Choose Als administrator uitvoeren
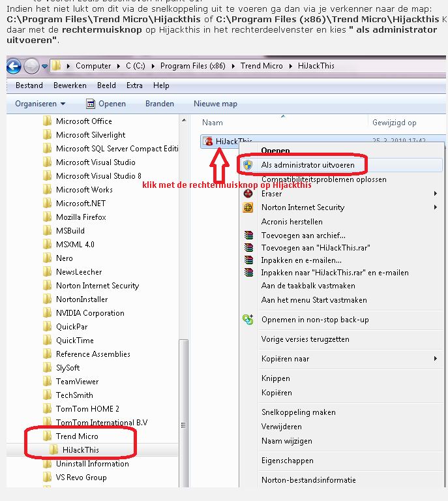Screen dimensions: 448x501 click(308, 165)
